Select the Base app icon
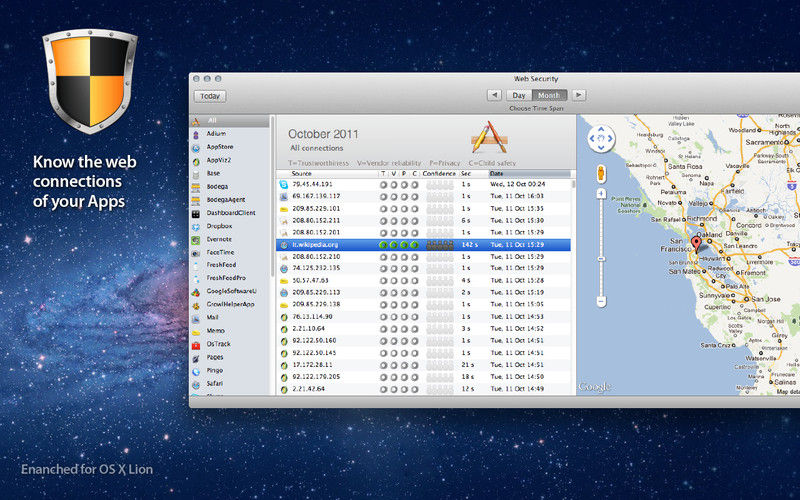This screenshot has height=500, width=800. (x=196, y=174)
